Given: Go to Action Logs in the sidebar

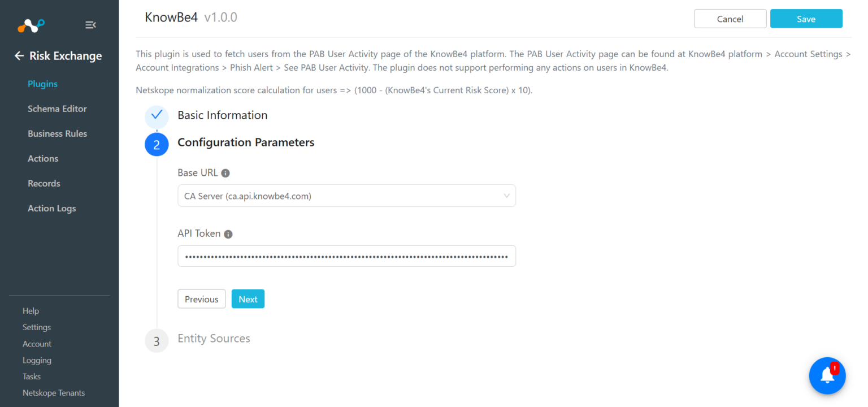Looking at the screenshot, I should 51,208.
